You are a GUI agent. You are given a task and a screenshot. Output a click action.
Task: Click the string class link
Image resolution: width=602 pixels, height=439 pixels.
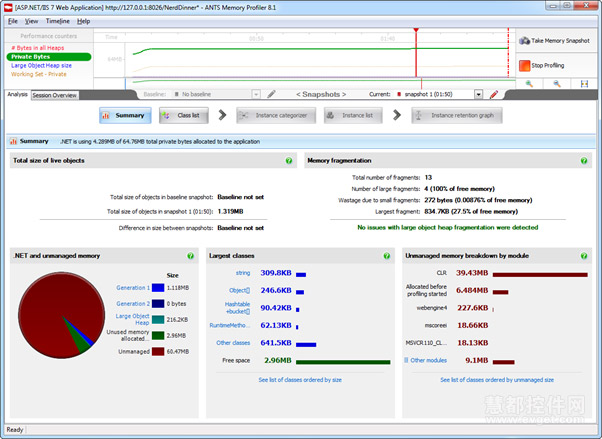(243, 273)
